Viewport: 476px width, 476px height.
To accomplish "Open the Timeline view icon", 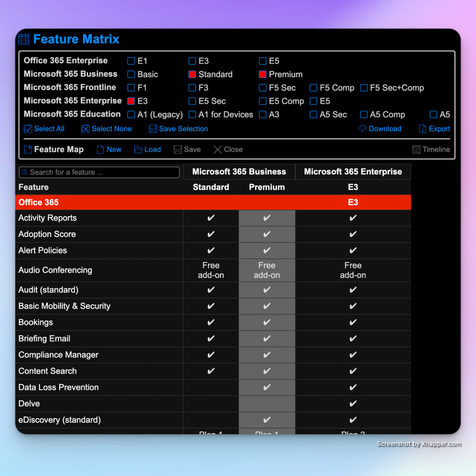I will [416, 150].
